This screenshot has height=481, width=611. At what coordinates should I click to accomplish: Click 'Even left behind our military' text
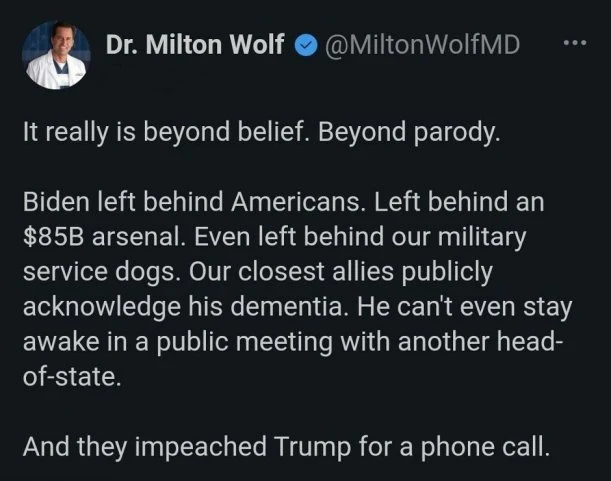pyautogui.click(x=360, y=238)
